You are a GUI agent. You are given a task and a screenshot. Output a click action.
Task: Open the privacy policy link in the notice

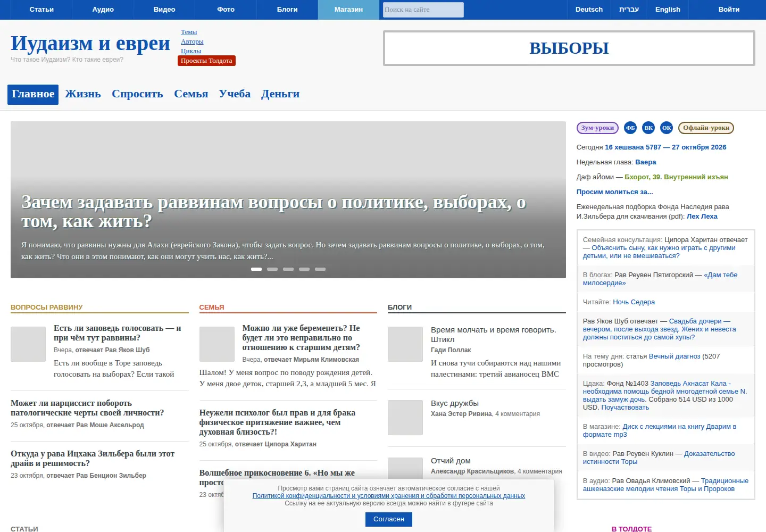pos(389,496)
